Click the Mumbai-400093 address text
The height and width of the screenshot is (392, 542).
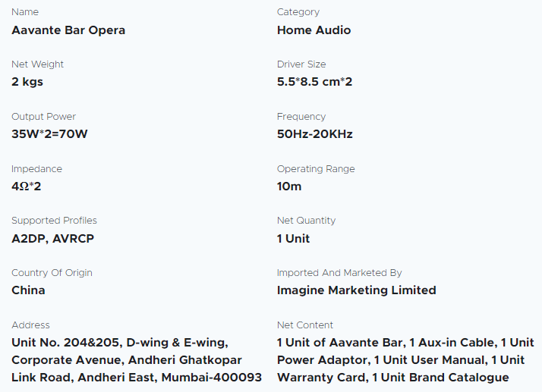pos(212,377)
